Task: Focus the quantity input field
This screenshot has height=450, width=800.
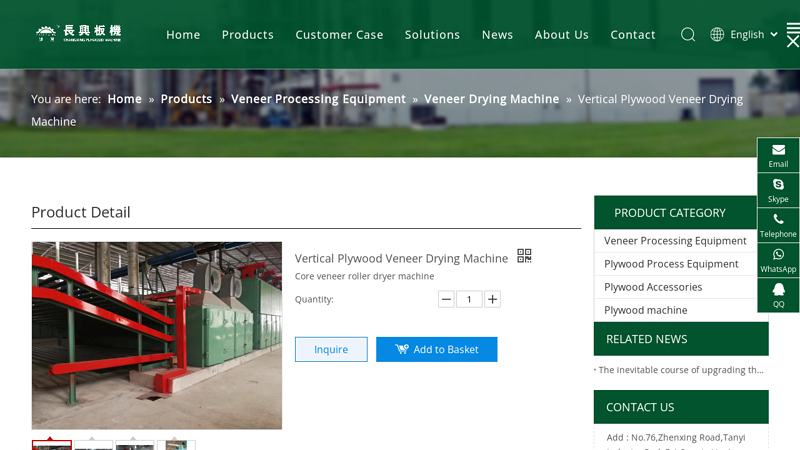Action: click(x=469, y=299)
